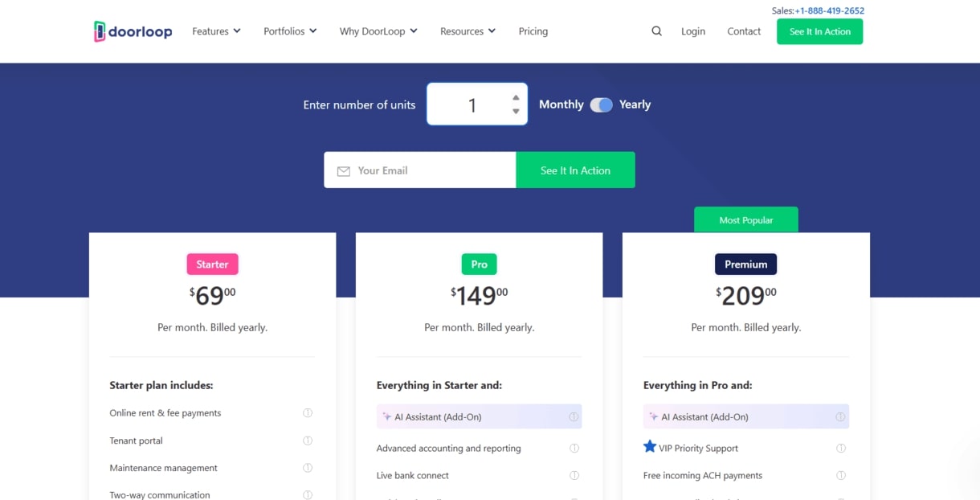Go to the Pricing page
Viewport: 980px width, 500px height.
pyautogui.click(x=533, y=31)
